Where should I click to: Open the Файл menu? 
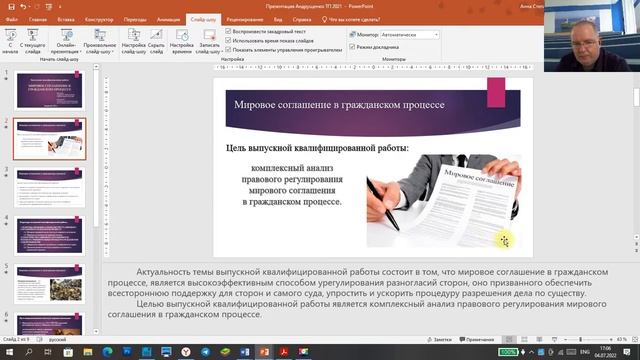click(x=12, y=19)
